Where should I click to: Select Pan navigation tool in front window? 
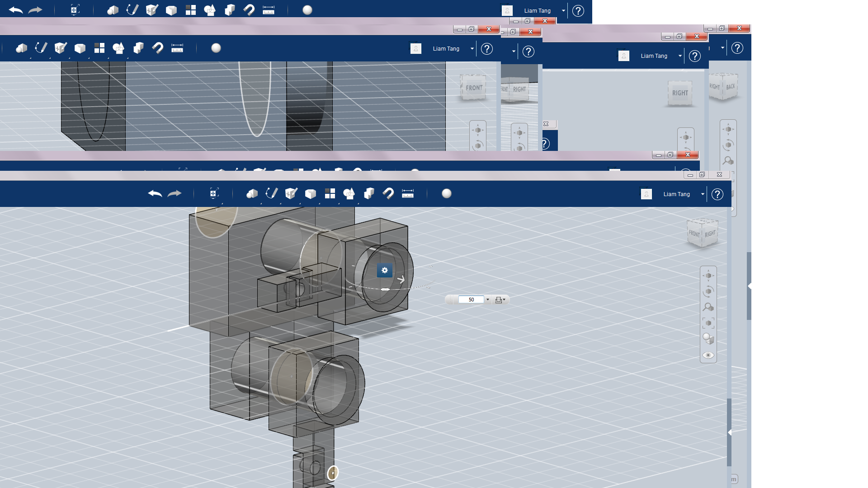coord(708,276)
